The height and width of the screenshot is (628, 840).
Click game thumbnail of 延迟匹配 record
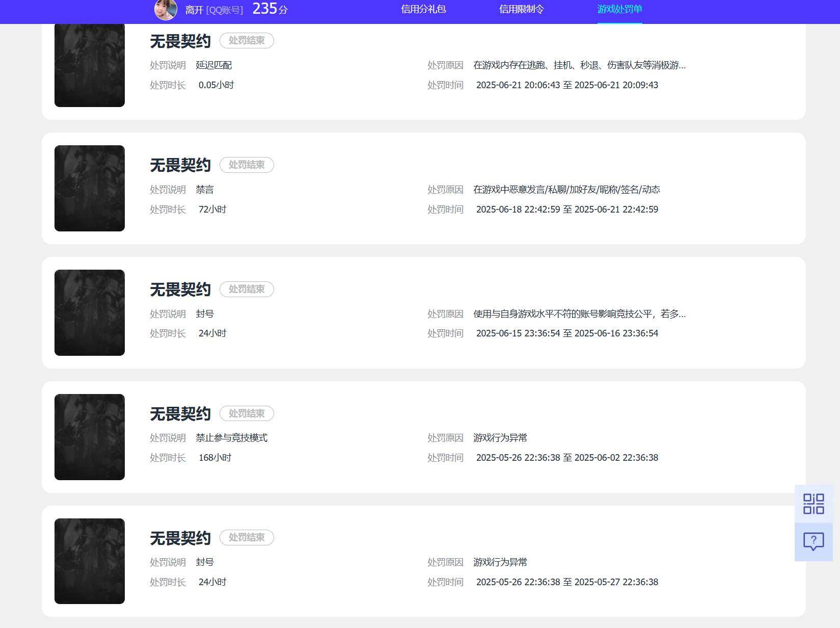90,64
